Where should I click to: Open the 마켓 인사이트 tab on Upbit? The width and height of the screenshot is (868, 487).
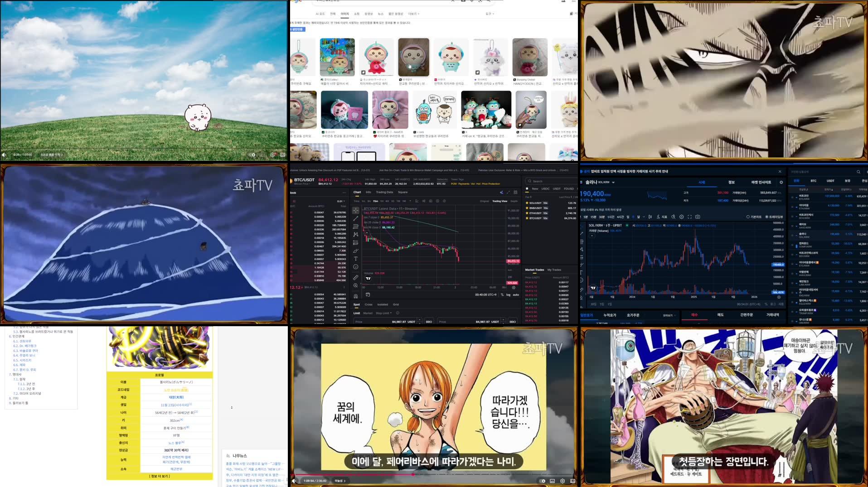(761, 182)
